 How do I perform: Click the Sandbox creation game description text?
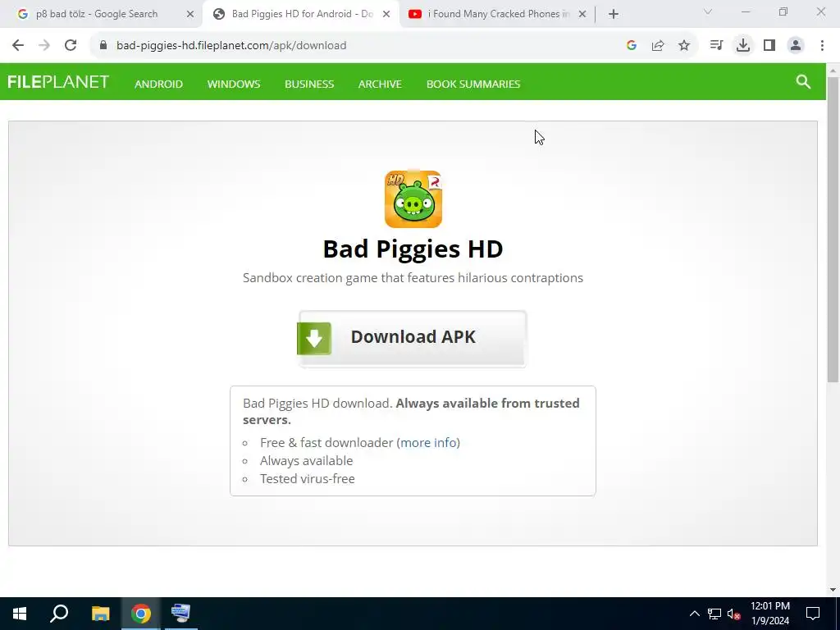click(x=413, y=277)
